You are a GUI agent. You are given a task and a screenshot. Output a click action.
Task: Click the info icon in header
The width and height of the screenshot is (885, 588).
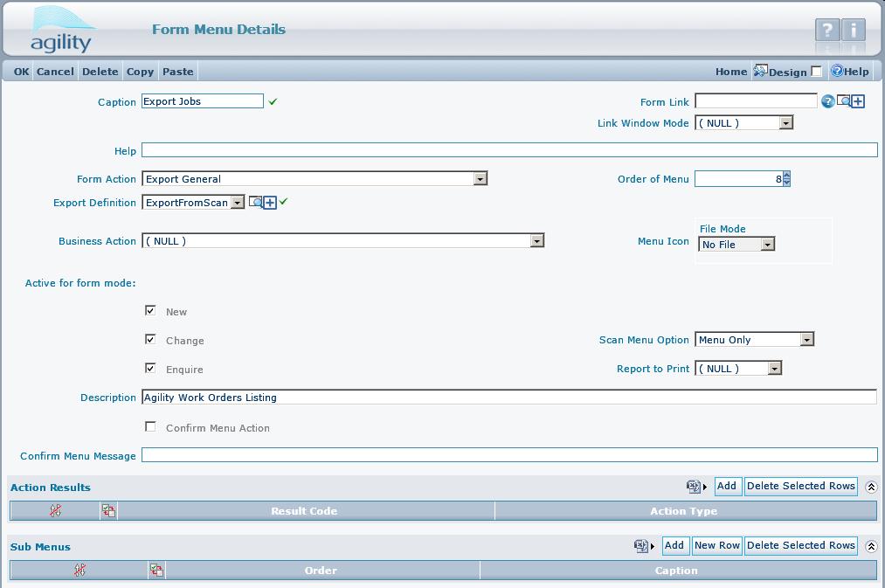[x=854, y=31]
